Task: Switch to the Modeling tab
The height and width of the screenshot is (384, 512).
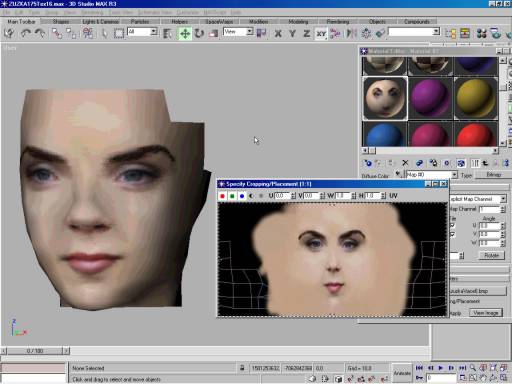Action: pos(298,21)
